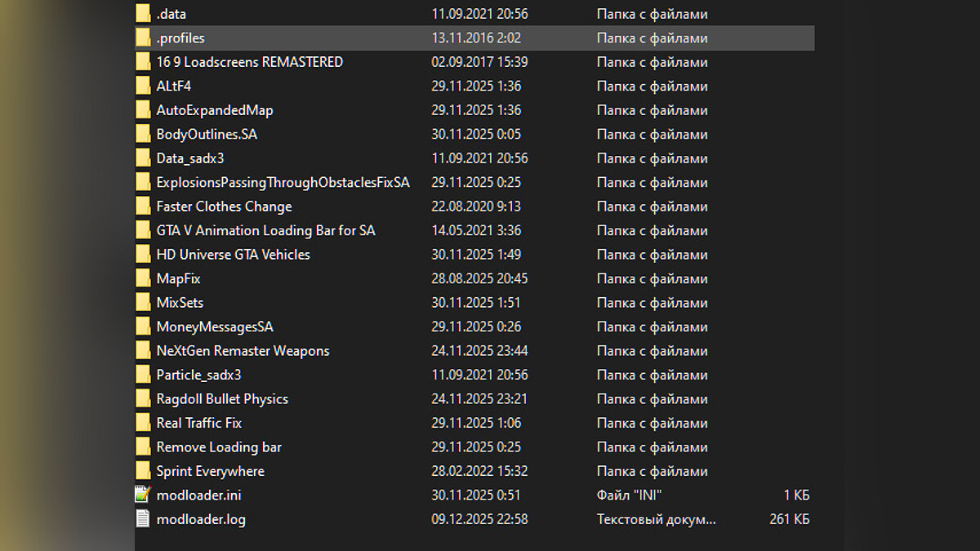Screen dimensions: 980x551
Task: Select the AutoExpandedMap folder name
Action: pos(215,110)
